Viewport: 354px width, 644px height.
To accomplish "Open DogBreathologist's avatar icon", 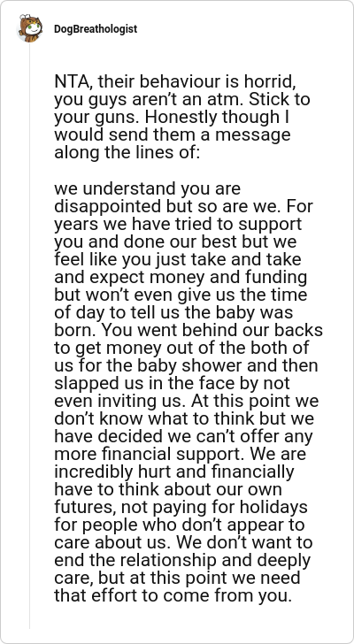I will tap(29, 28).
